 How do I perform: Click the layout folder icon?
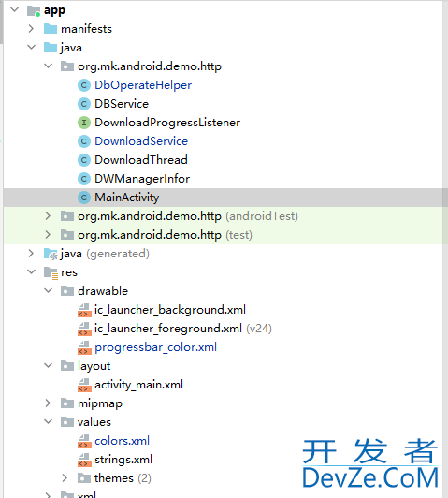tap(67, 366)
